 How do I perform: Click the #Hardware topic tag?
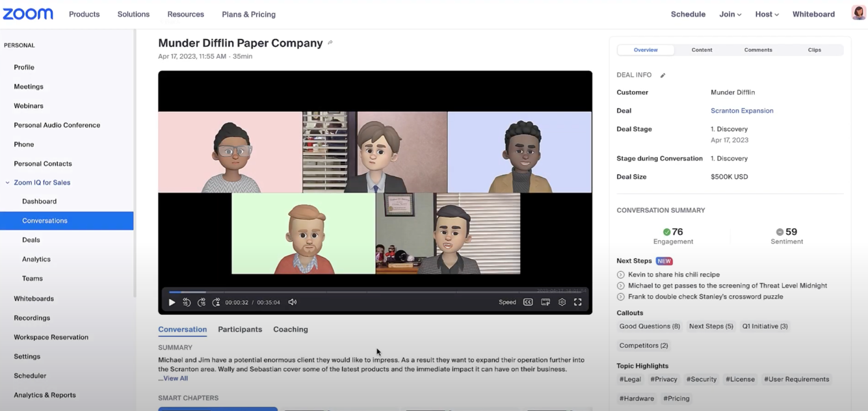637,399
